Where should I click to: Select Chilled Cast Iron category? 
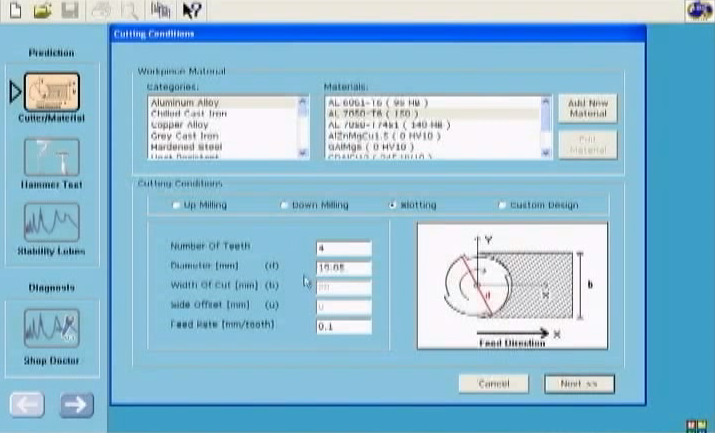(223, 113)
